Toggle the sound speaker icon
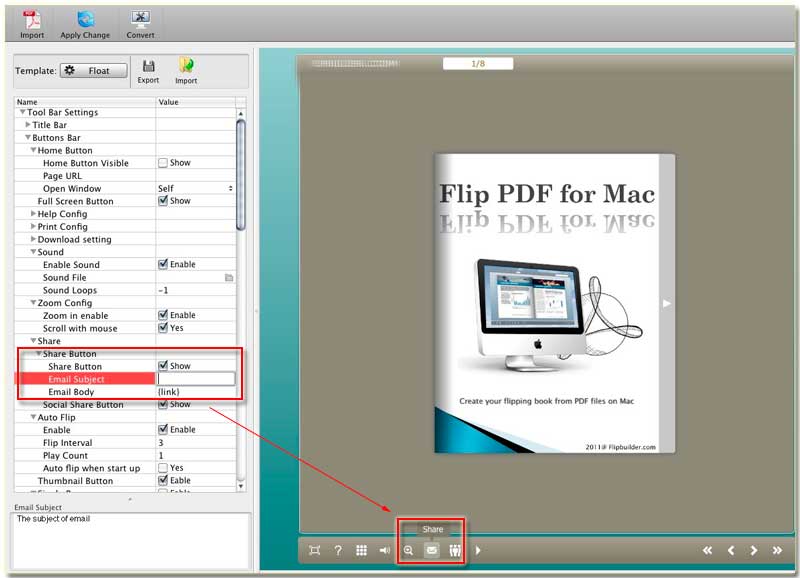 [x=385, y=550]
